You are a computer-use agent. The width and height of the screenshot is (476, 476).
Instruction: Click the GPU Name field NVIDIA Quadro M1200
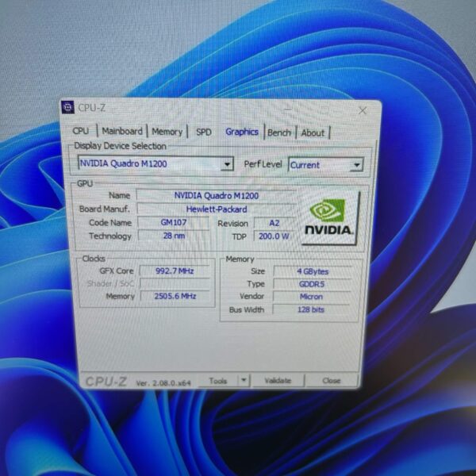tap(216, 195)
